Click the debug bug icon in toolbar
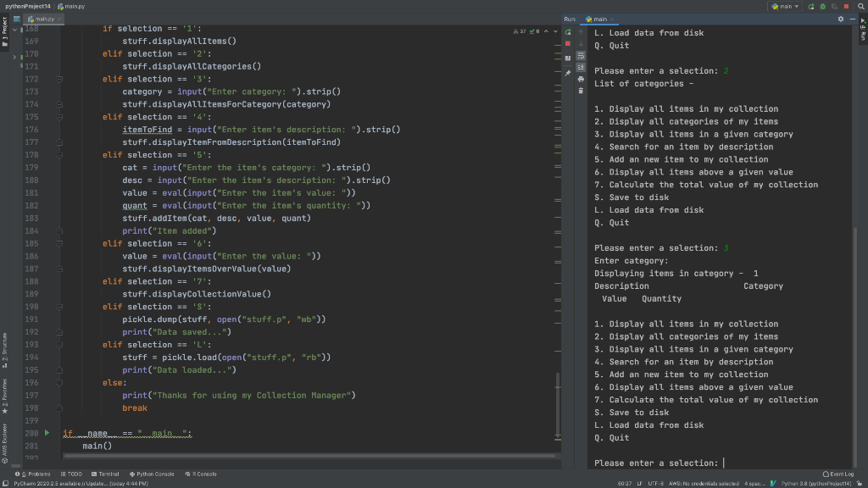The width and height of the screenshot is (868, 488). [x=822, y=6]
